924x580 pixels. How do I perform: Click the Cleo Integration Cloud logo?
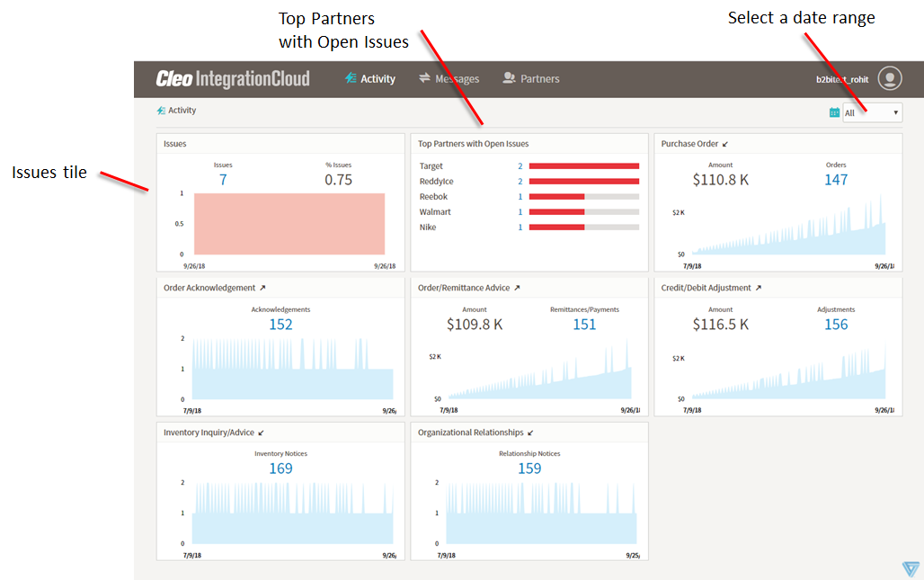coord(233,79)
